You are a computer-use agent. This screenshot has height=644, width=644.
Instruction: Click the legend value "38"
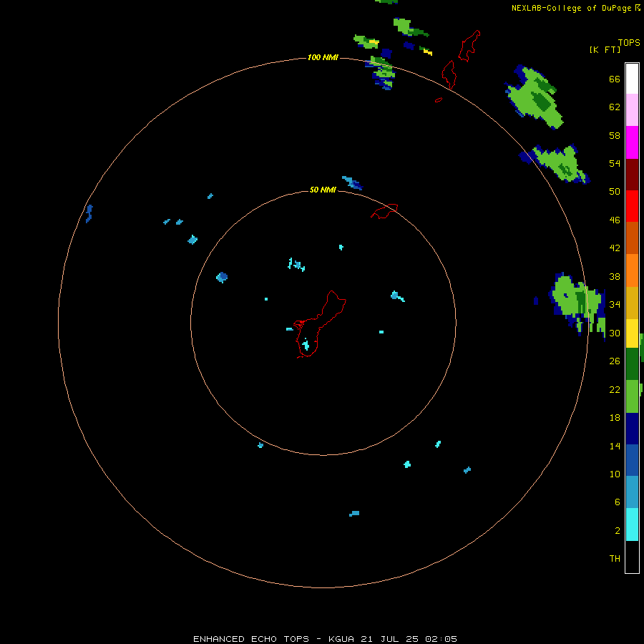coord(615,276)
